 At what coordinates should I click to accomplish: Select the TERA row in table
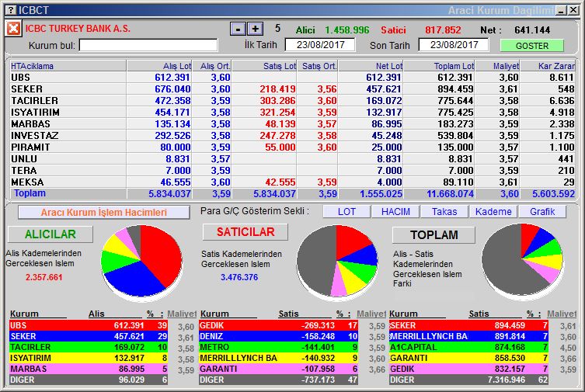pyautogui.click(x=292, y=170)
